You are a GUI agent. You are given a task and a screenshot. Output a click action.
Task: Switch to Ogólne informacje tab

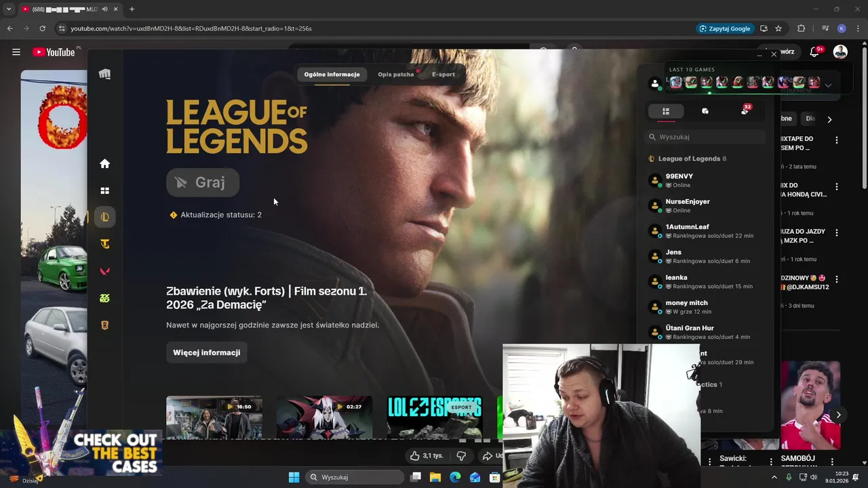(332, 74)
